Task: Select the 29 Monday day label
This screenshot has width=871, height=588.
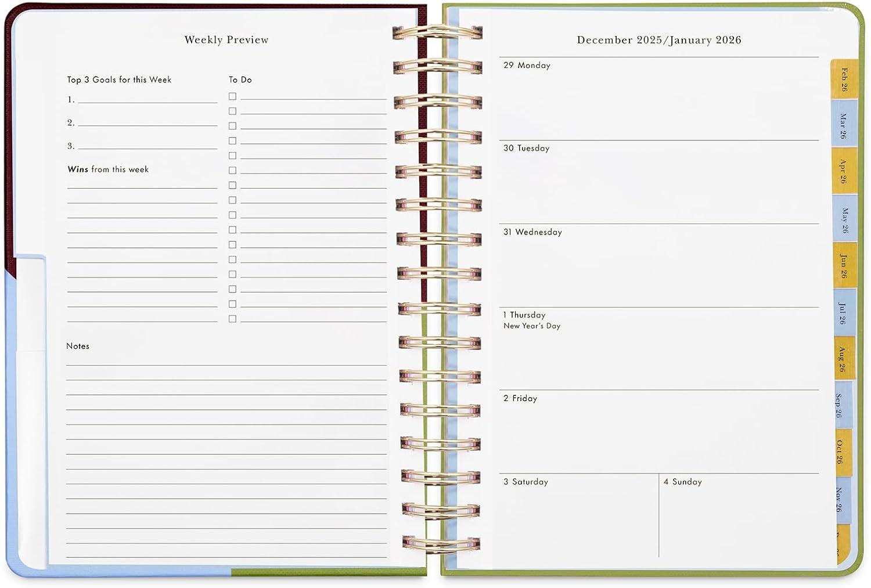Action: tap(527, 66)
